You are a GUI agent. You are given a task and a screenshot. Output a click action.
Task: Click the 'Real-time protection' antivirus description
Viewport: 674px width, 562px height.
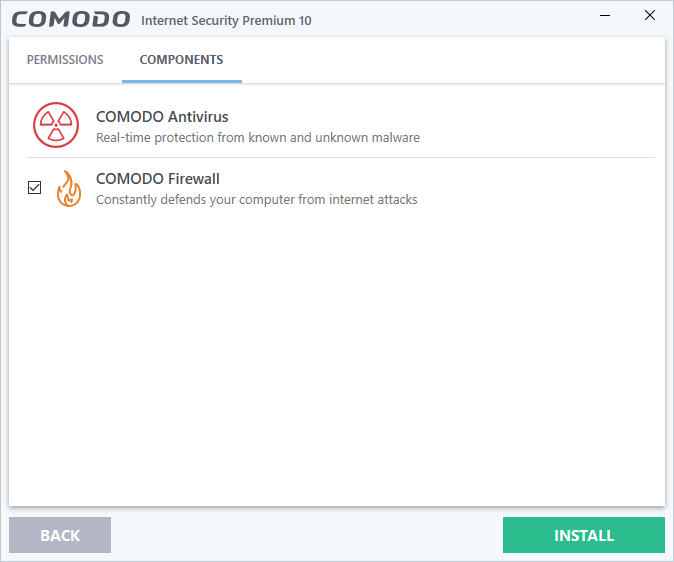coord(257,138)
